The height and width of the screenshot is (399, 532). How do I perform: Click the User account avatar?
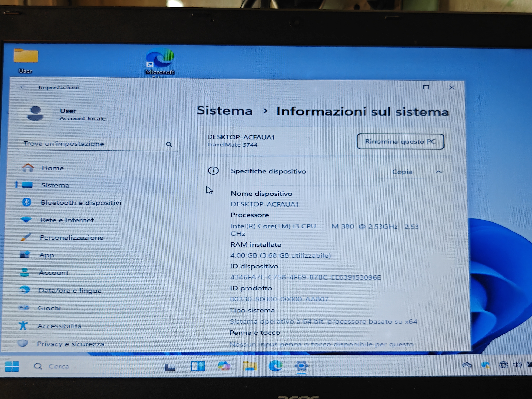35,113
